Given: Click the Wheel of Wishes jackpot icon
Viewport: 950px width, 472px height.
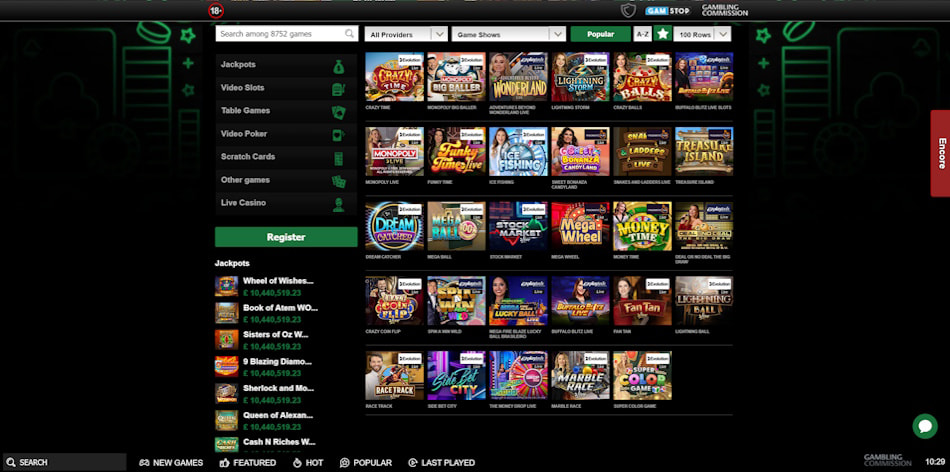Looking at the screenshot, I should click(x=227, y=287).
